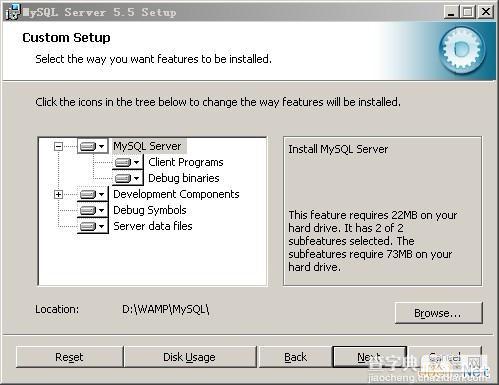The image size is (499, 385).
Task: Select the Client Programs tree item
Action: coord(186,162)
